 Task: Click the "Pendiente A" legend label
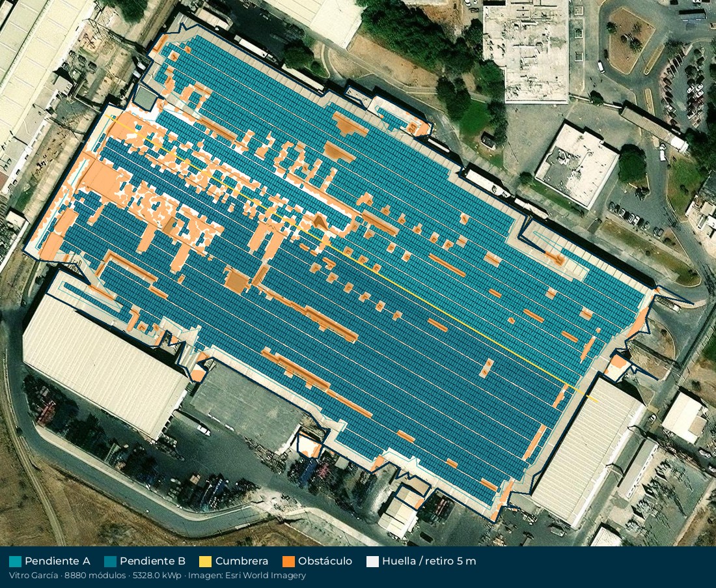(x=57, y=561)
